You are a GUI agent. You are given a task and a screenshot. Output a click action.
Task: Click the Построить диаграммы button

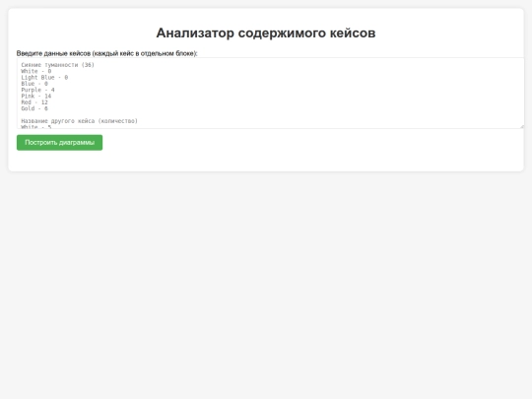(x=59, y=143)
